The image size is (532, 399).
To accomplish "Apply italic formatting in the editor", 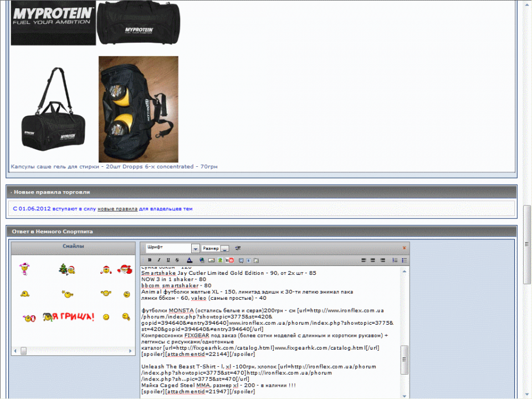I will coord(158,260).
